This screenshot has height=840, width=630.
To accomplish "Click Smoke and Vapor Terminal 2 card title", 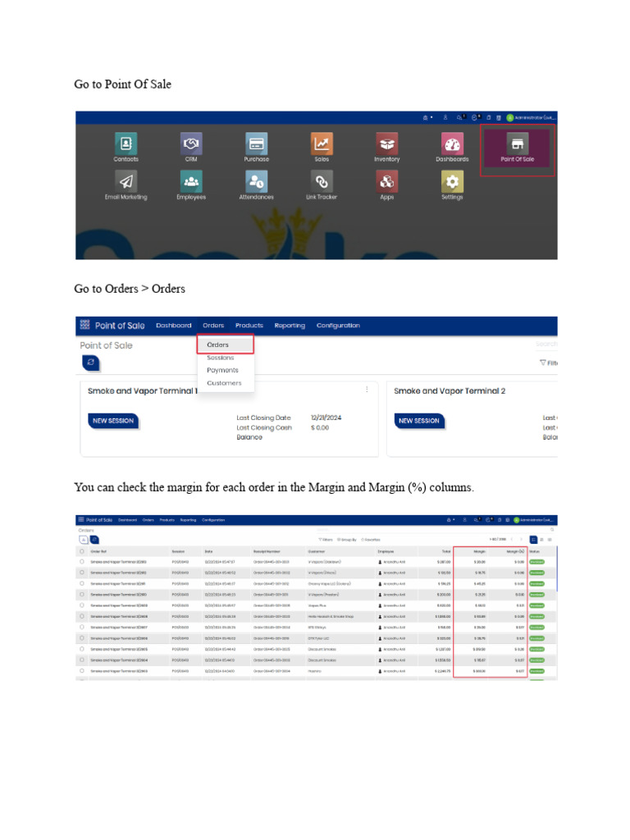I will [x=450, y=391].
